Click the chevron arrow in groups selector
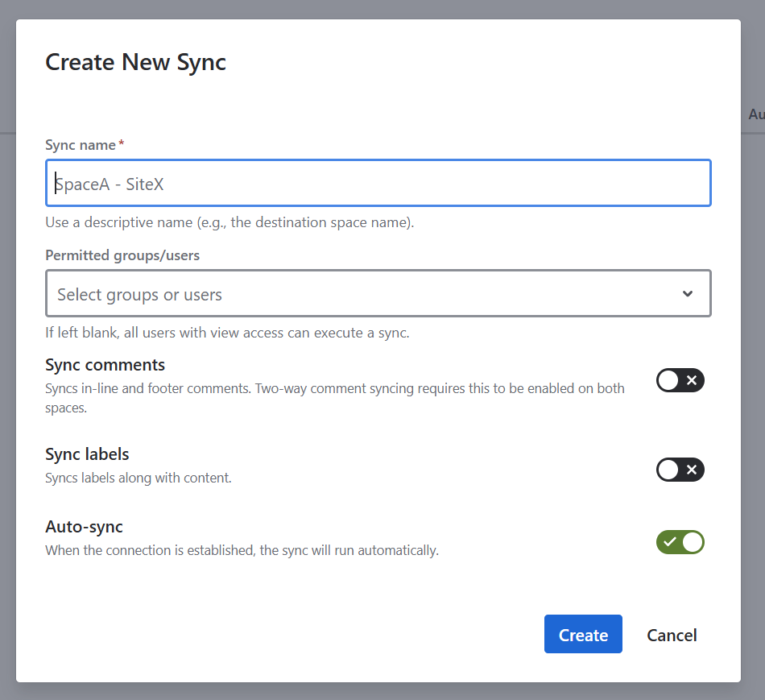 pyautogui.click(x=687, y=294)
